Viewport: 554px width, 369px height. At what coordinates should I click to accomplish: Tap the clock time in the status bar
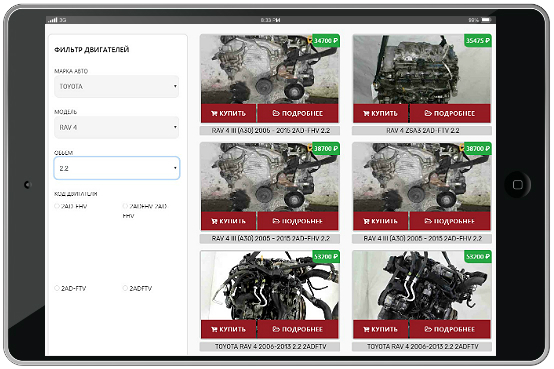270,20
